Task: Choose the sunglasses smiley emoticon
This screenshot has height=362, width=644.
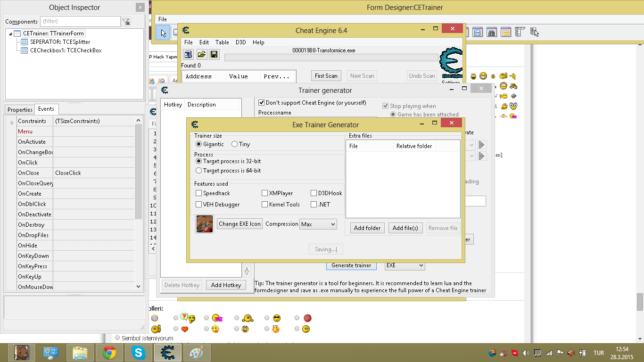Action: (x=277, y=318)
